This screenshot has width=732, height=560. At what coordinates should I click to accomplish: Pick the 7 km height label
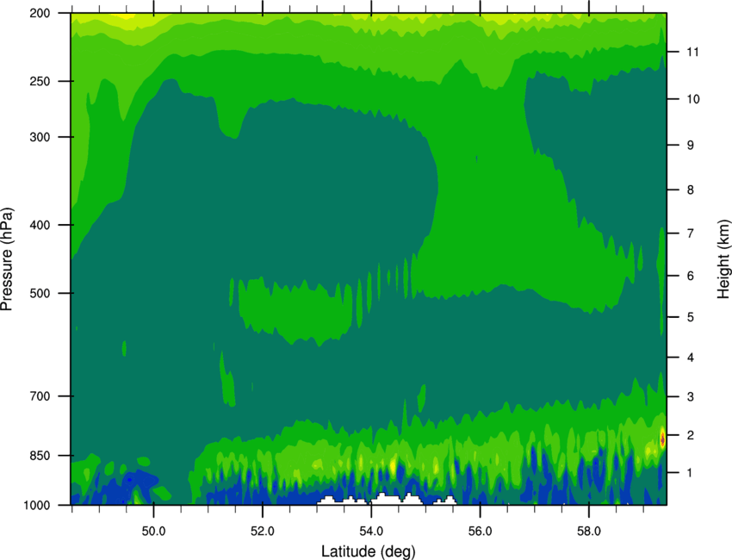pyautogui.click(x=691, y=233)
